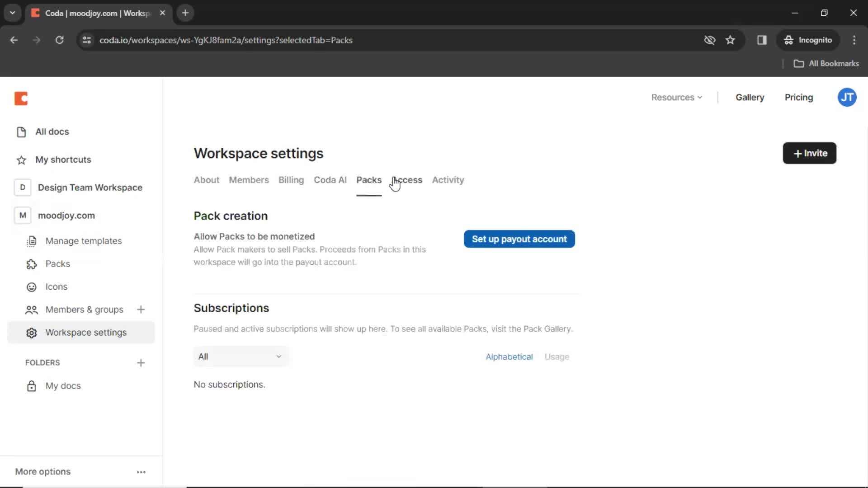Select the Alphabetical sort toggle

[509, 357]
